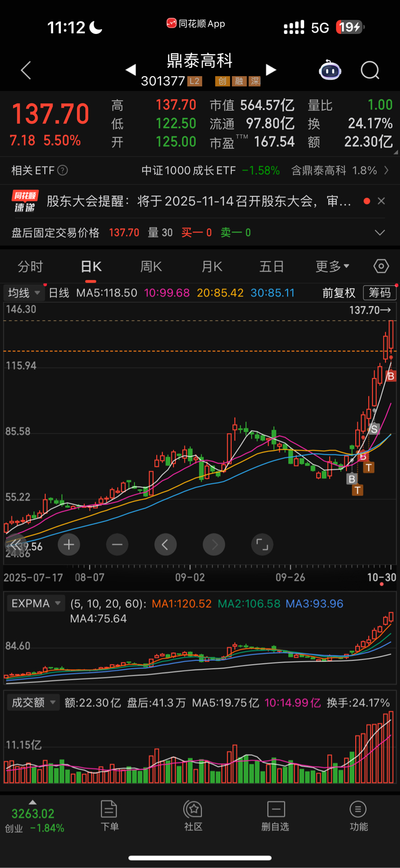Switch to next stock with right triangle
Image resolution: width=400 pixels, height=868 pixels.
[x=271, y=70]
